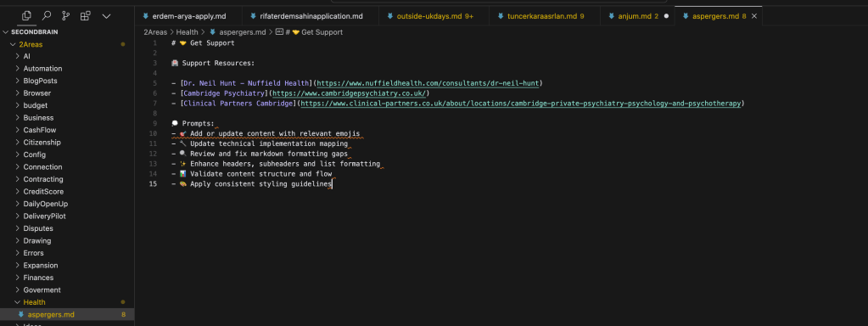Expand the budget folder
868x326 pixels.
point(35,105)
